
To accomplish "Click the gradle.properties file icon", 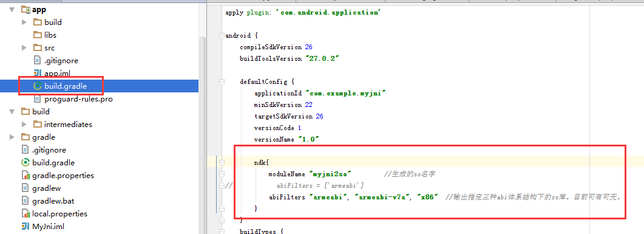I will tap(25, 176).
